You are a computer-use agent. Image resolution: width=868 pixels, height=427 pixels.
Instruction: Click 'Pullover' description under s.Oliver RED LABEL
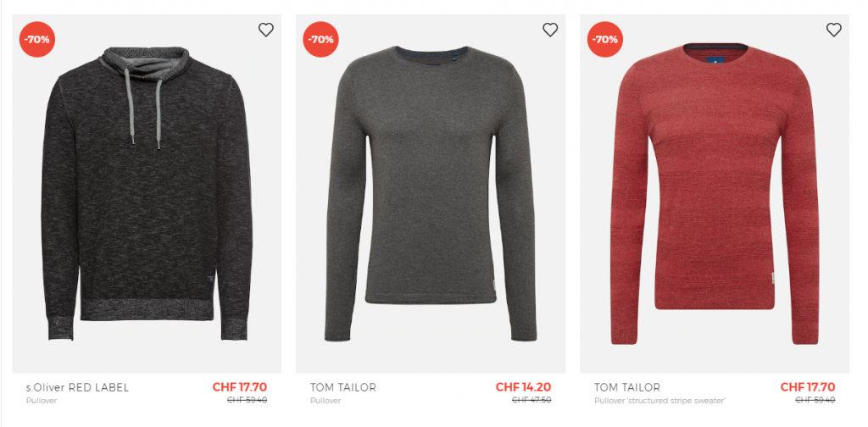click(x=42, y=401)
